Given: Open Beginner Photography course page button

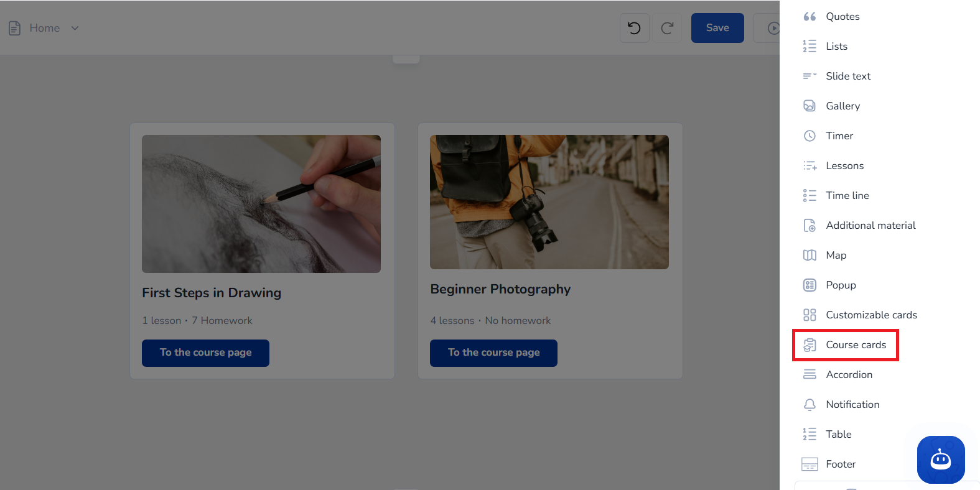Looking at the screenshot, I should point(493,353).
